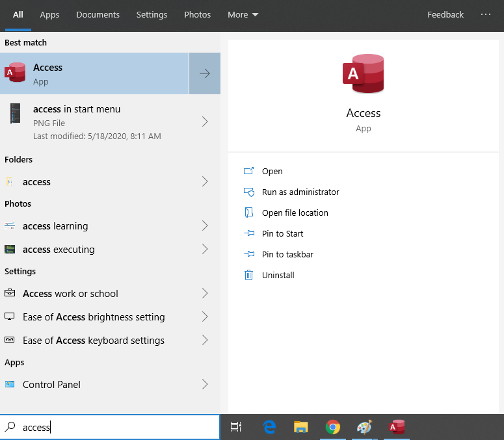Expand the 'access learning' photo result
Image resolution: width=504 pixels, height=440 pixels.
click(x=205, y=226)
